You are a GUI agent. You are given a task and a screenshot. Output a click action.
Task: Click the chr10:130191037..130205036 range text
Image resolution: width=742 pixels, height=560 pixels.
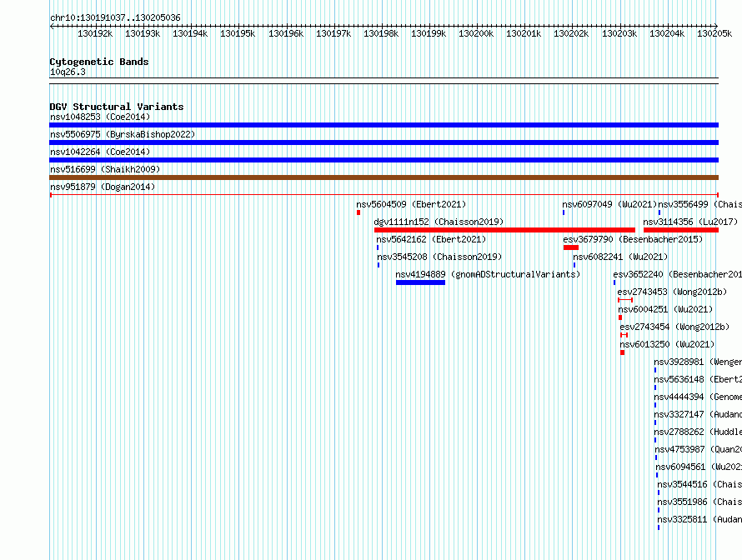coord(115,17)
